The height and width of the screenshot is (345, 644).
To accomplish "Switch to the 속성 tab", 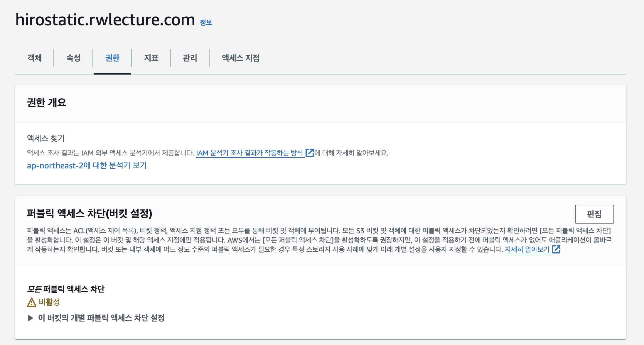I will [73, 58].
